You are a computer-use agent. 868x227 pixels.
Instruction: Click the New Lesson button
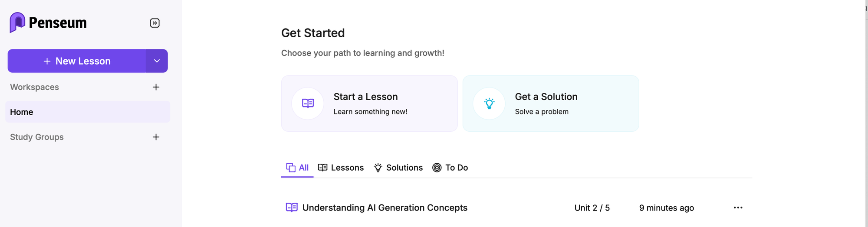[77, 61]
